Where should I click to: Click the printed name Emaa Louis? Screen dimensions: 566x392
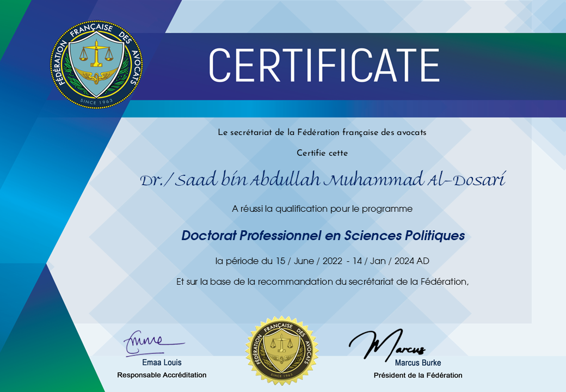pyautogui.click(x=162, y=362)
